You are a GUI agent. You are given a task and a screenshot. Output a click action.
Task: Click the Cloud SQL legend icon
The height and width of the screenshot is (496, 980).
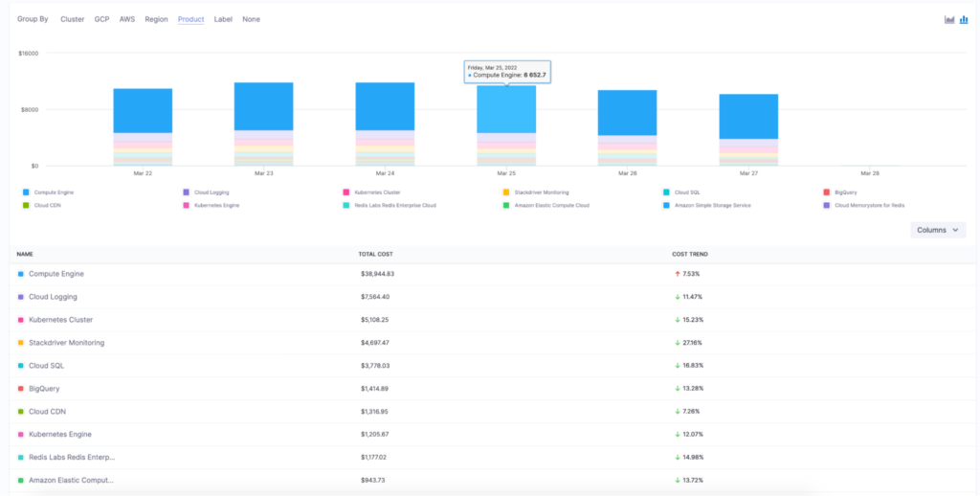[x=666, y=192]
